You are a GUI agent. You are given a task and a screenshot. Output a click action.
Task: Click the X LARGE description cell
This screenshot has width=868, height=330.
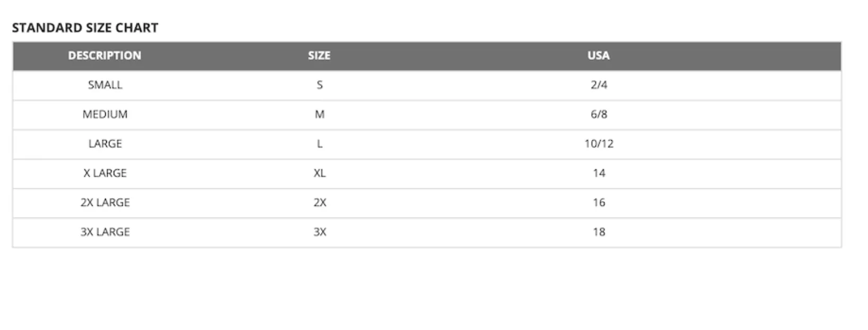point(105,173)
